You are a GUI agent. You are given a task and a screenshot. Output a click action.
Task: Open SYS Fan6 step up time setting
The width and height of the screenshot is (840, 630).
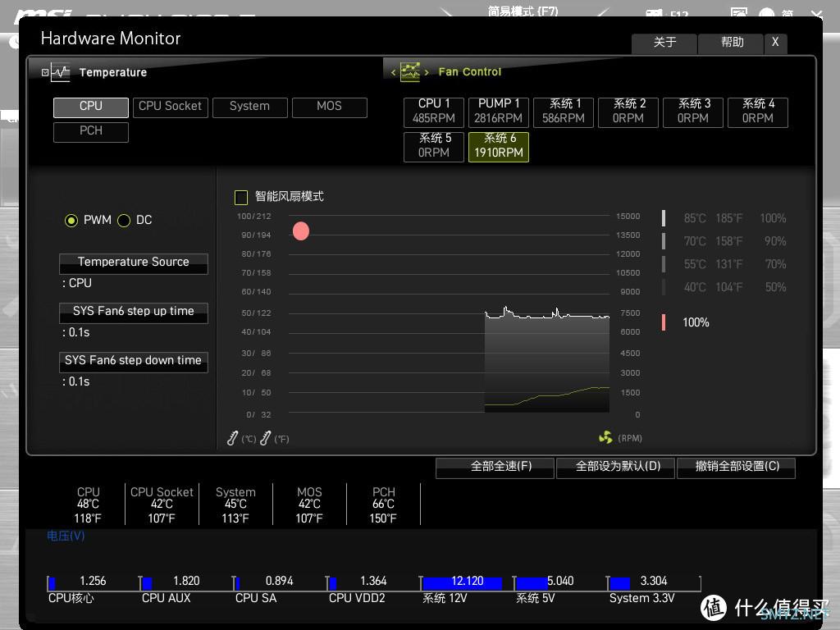pos(133,312)
